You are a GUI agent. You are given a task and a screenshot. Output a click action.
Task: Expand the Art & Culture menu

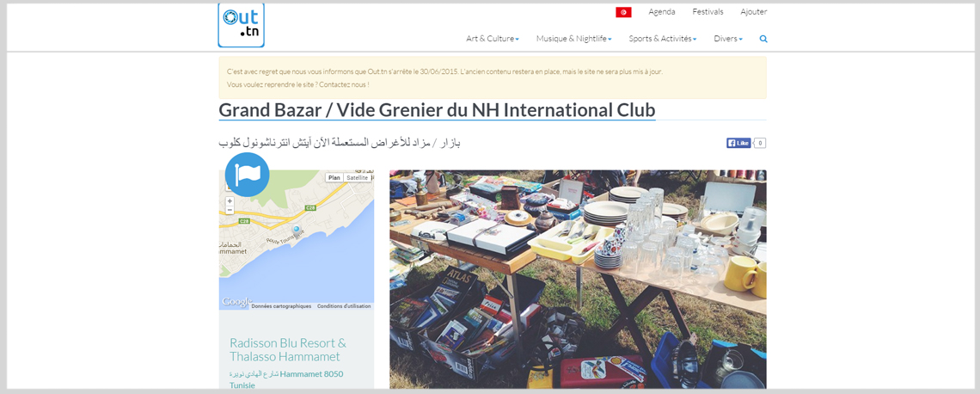click(493, 39)
